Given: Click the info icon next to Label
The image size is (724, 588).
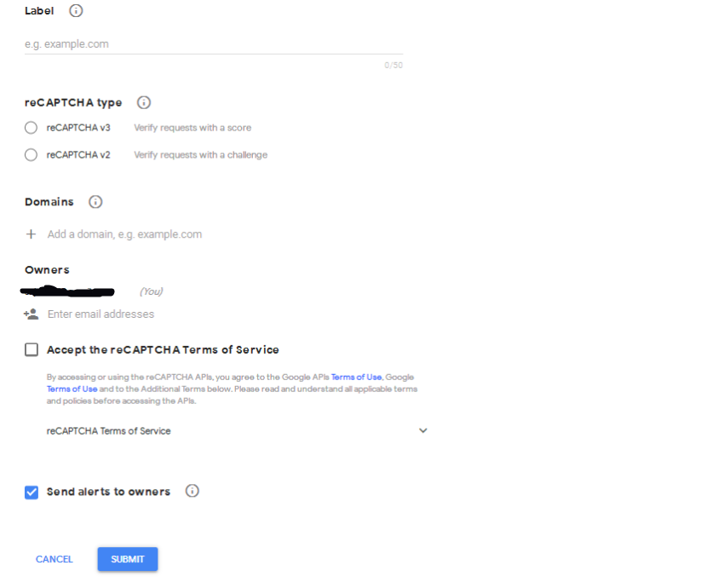Looking at the screenshot, I should 76,11.
